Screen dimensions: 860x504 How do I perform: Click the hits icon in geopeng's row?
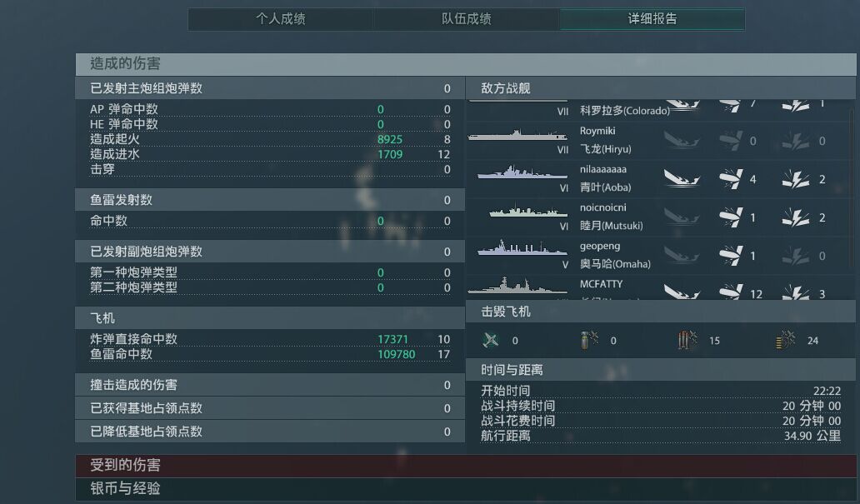click(x=731, y=256)
